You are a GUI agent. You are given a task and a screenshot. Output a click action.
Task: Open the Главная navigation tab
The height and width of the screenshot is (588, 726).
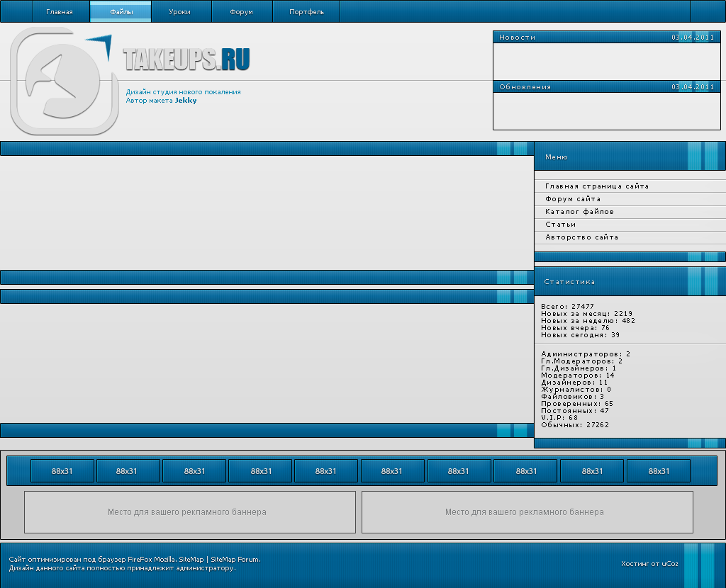click(x=60, y=12)
